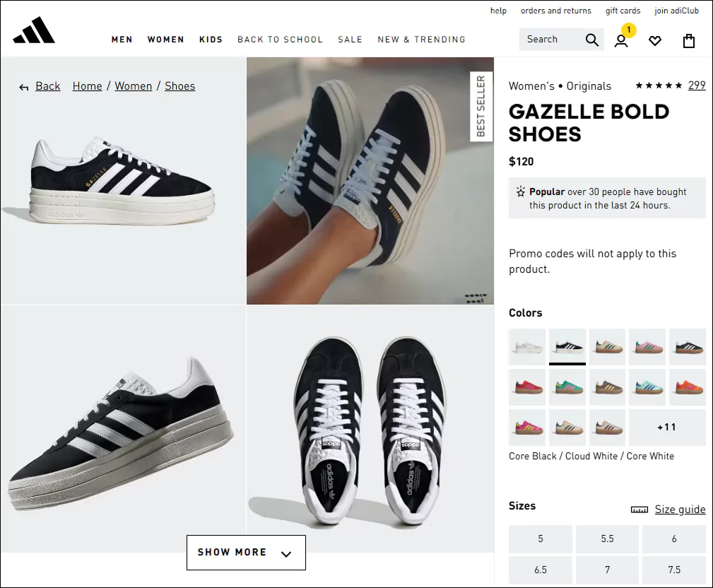713x588 pixels.
Task: Expand gallery with SHOW MORE button
Action: (x=246, y=553)
